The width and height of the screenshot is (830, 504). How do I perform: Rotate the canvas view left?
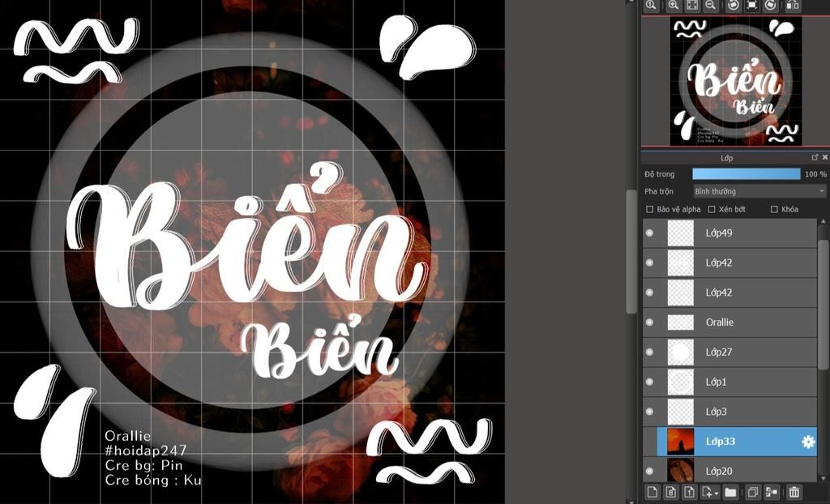pos(733,6)
